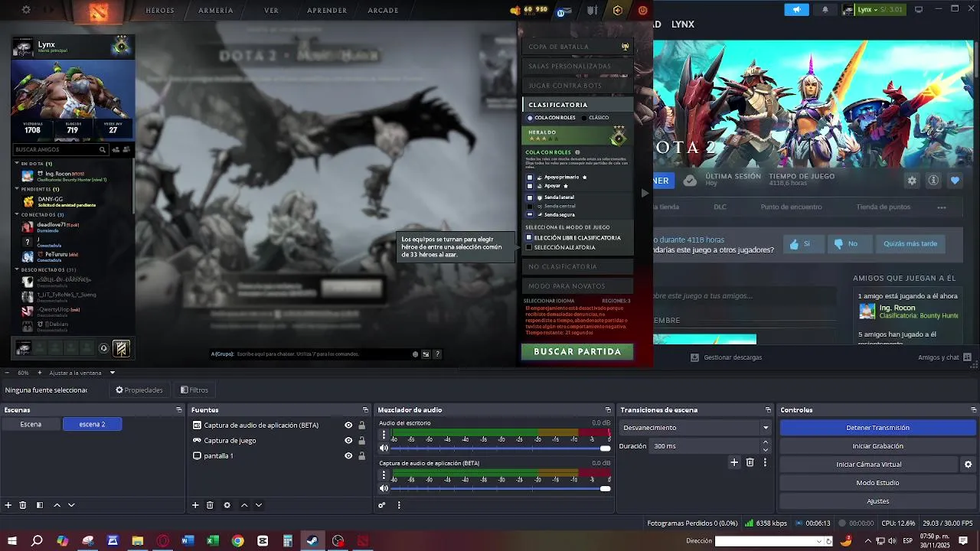Open source properties gear in Fuentes toolbar
This screenshot has width=980, height=551.
pos(227,505)
